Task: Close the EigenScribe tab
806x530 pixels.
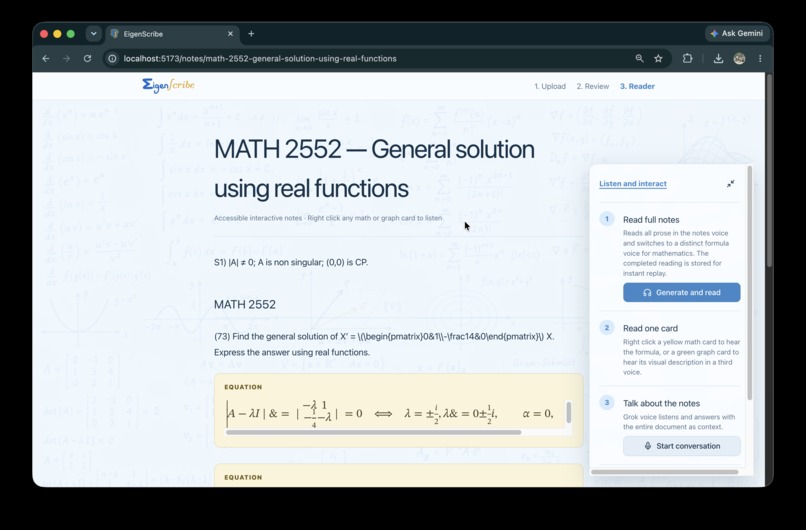Action: click(x=230, y=34)
